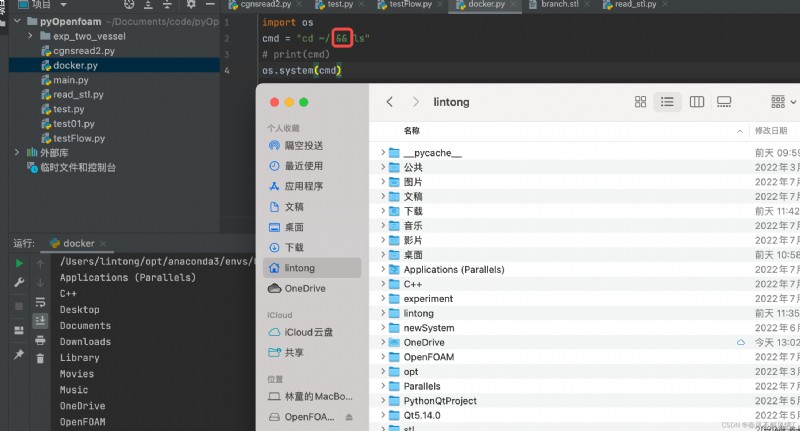Open the project view dropdown arrow

[x=64, y=5]
